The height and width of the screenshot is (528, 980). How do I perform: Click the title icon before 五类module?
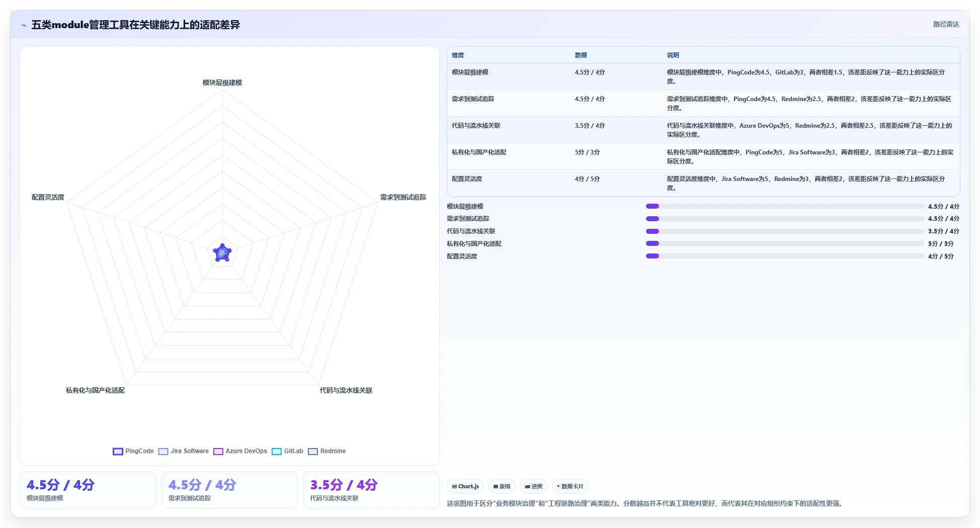coord(24,25)
